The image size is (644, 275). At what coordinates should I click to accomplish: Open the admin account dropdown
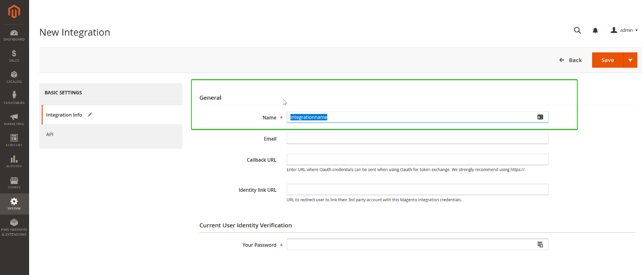pos(623,30)
